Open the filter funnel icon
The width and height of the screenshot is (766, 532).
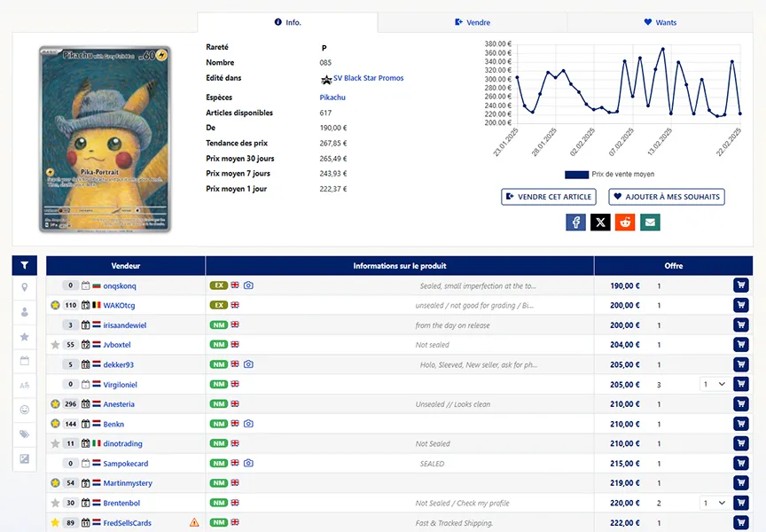25,265
